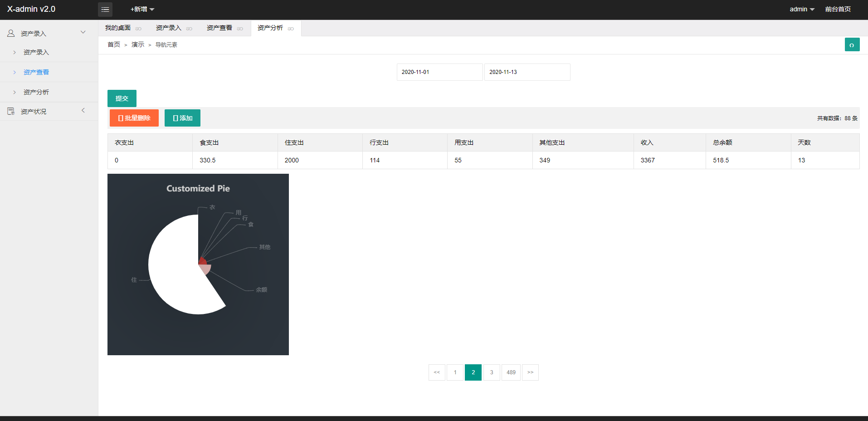This screenshot has height=421, width=868.
Task: Click the table cell showing 3367
Action: [670, 160]
